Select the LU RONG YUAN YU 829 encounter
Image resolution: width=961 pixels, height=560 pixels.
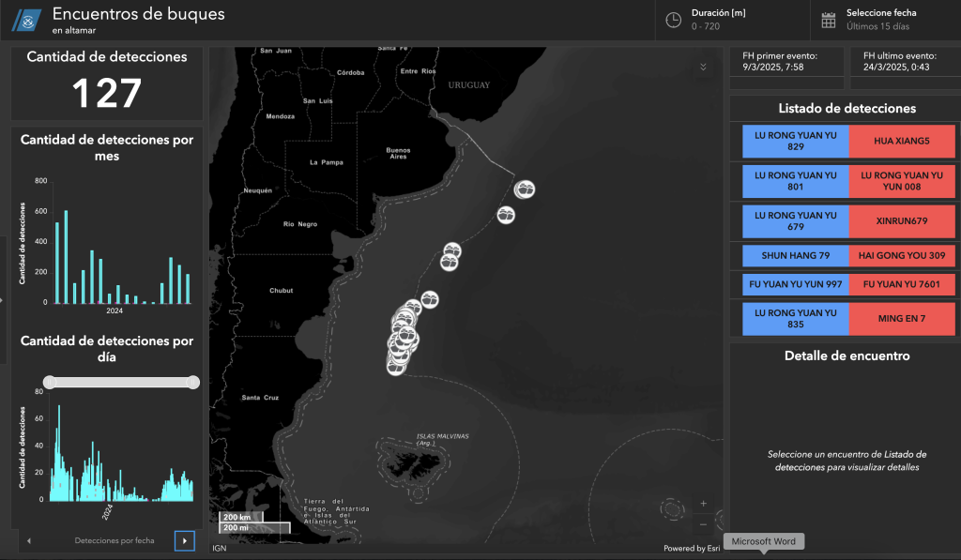point(796,141)
